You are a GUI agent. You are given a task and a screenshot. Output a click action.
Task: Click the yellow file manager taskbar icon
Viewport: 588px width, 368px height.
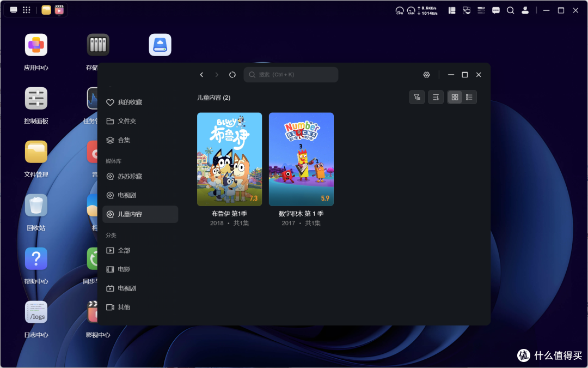(x=46, y=10)
